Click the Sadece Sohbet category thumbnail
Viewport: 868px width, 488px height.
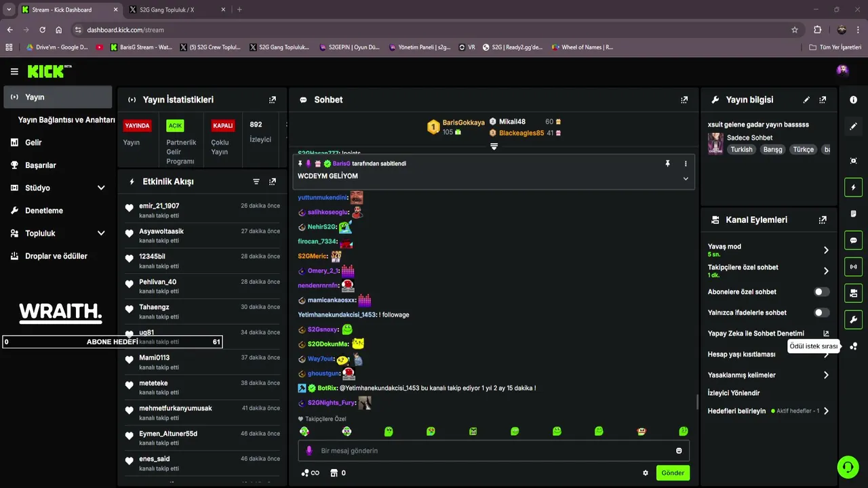pos(715,143)
